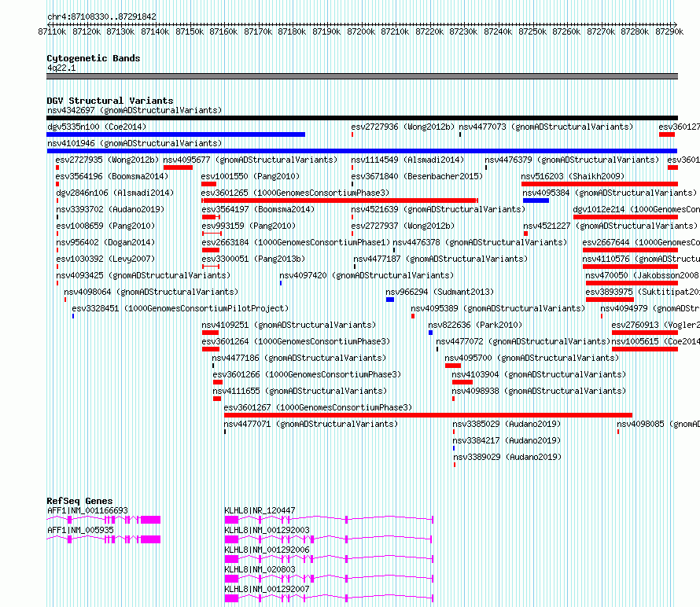
Task: Select the nsv966294 (Sudmant2013) blue marker
Action: point(390,300)
